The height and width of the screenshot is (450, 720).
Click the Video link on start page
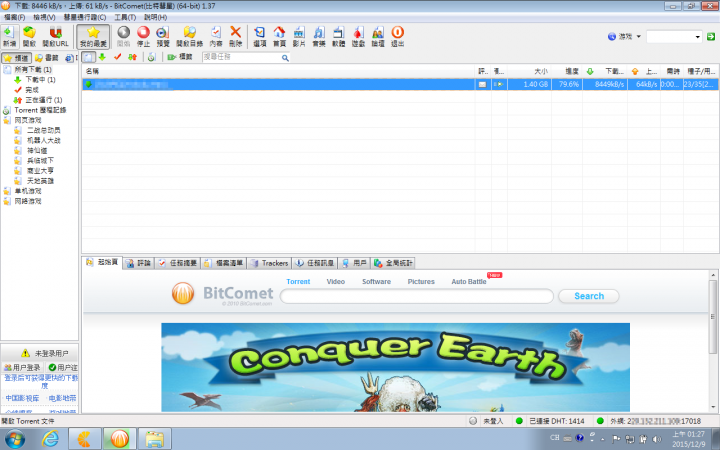click(336, 281)
